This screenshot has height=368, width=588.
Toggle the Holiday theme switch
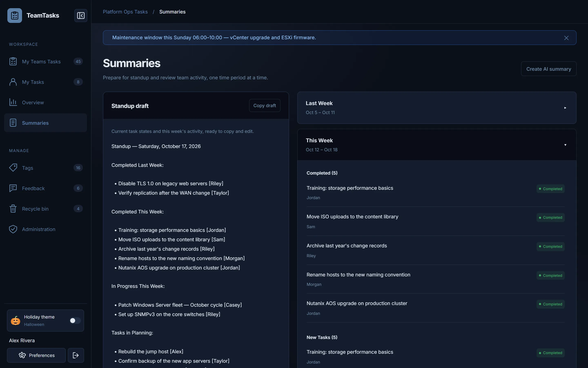pos(75,321)
